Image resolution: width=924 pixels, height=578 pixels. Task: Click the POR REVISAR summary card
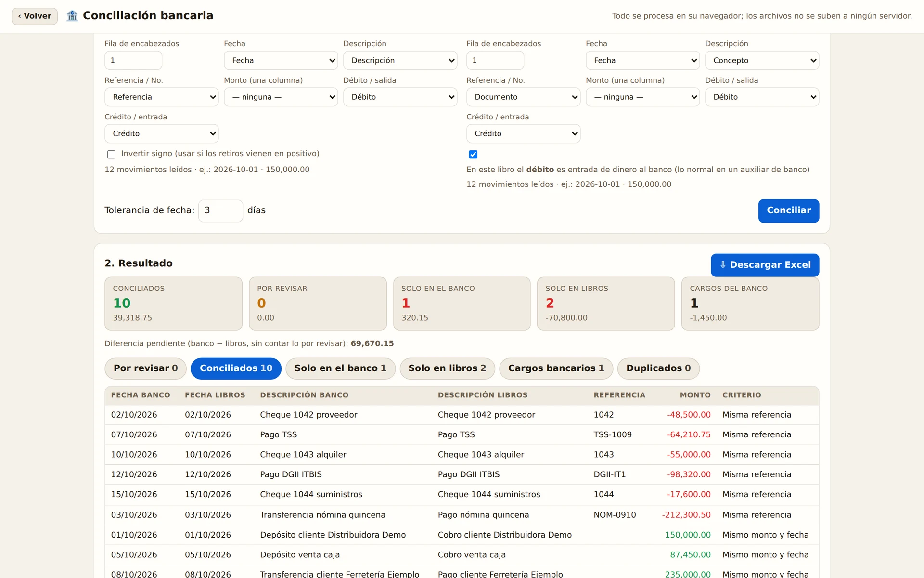[x=318, y=303]
